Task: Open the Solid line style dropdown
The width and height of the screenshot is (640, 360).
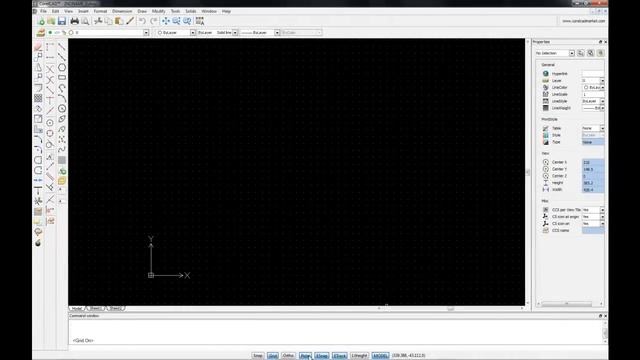Action: pyautogui.click(x=235, y=33)
